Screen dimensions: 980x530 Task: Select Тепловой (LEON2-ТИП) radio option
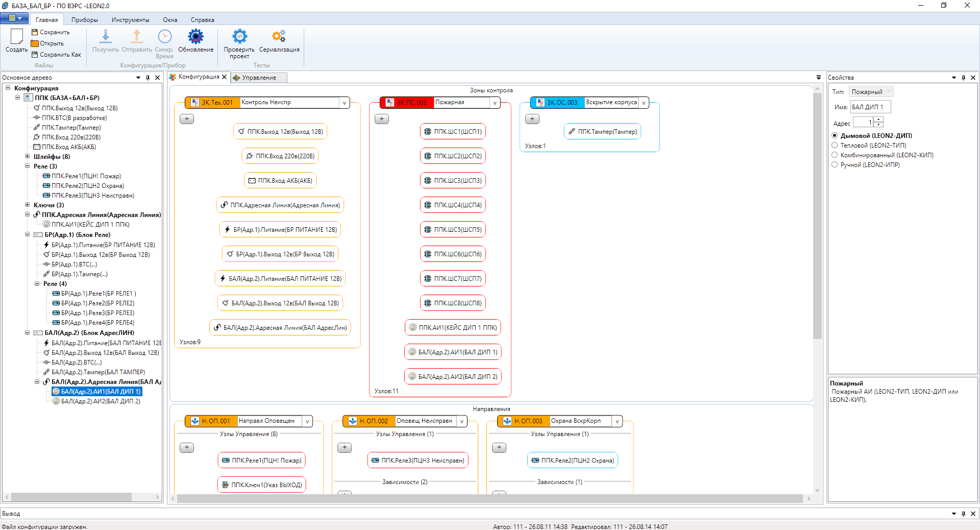(x=835, y=146)
